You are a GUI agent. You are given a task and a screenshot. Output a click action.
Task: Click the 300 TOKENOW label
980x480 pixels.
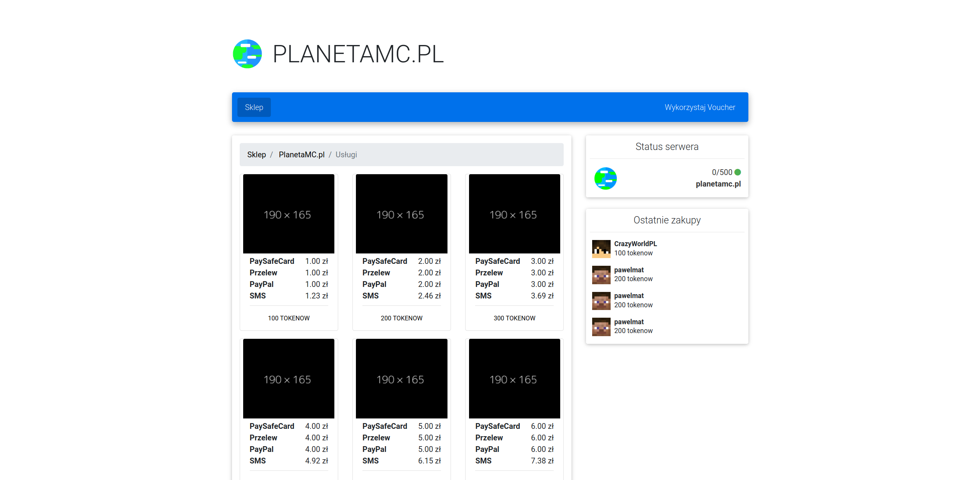514,318
